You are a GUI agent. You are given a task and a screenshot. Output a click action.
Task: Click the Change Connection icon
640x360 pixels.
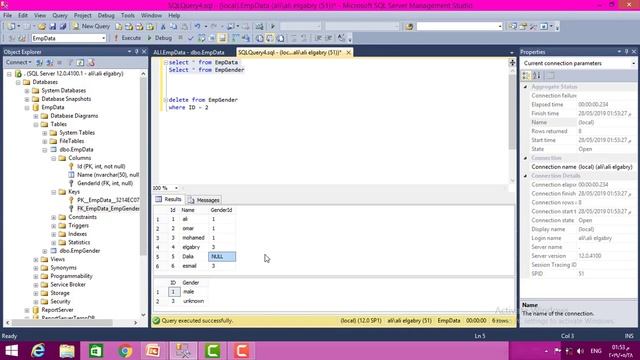coord(22,38)
